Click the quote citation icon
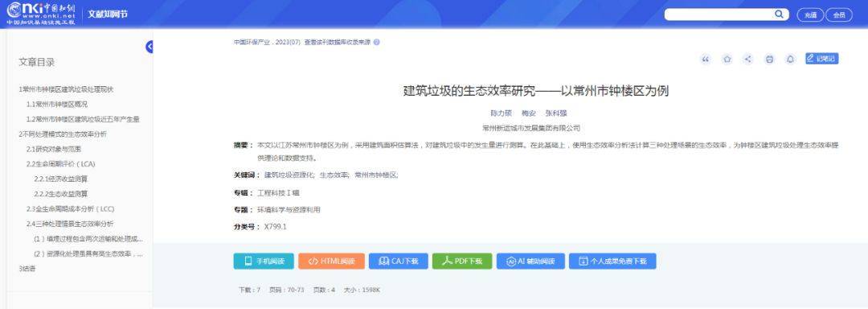This screenshot has width=868, height=309. click(706, 60)
